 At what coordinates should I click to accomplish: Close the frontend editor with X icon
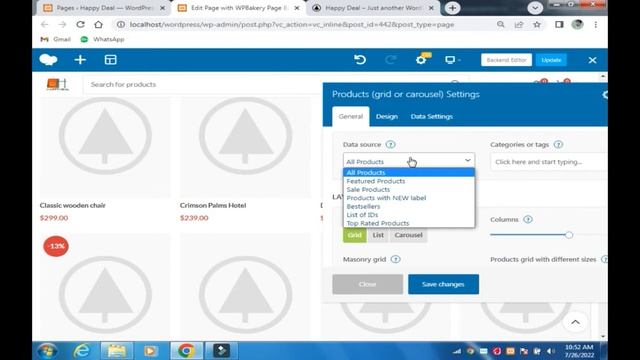click(x=593, y=60)
